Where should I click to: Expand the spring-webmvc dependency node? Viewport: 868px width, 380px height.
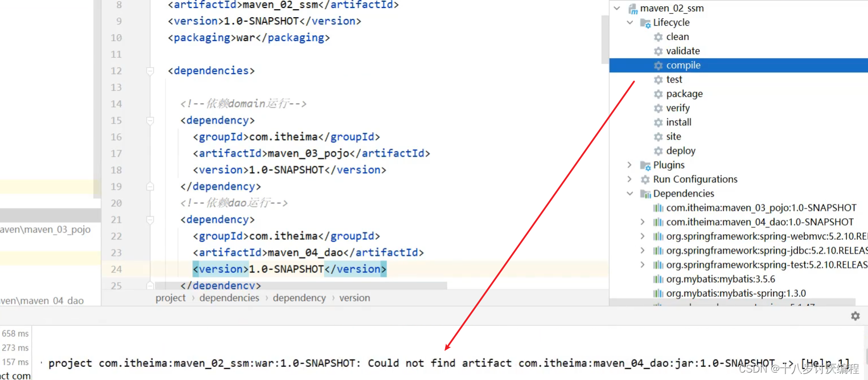[x=643, y=236]
